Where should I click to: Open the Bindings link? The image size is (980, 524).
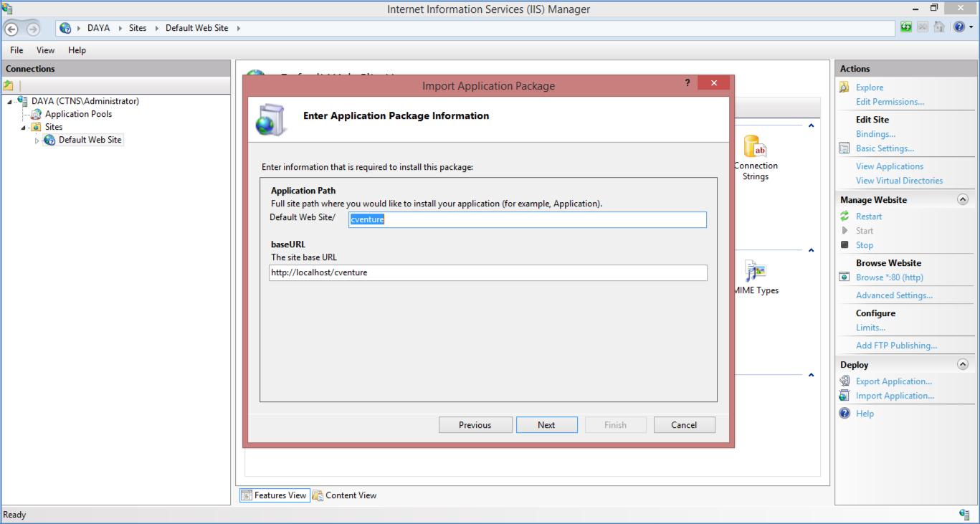(x=875, y=134)
